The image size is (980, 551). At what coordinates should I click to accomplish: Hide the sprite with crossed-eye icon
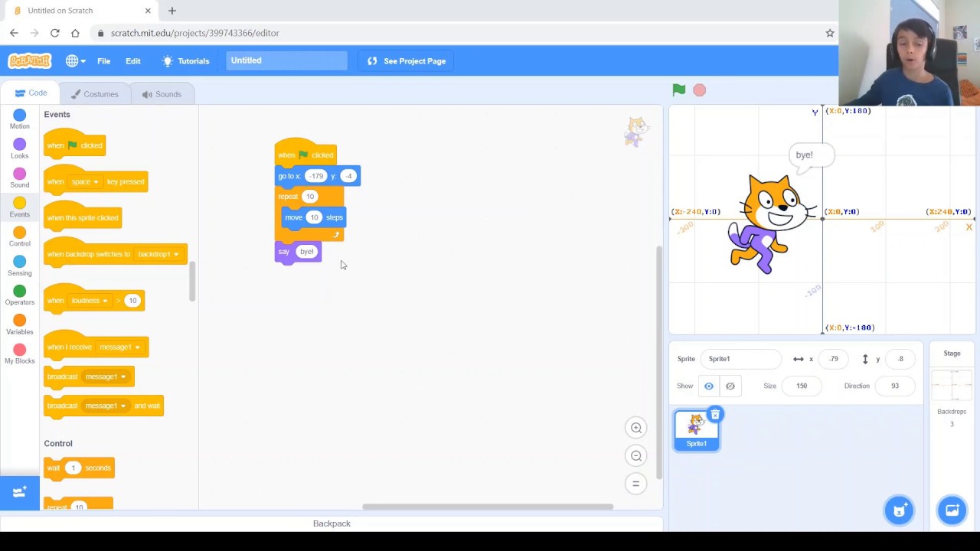(x=730, y=386)
